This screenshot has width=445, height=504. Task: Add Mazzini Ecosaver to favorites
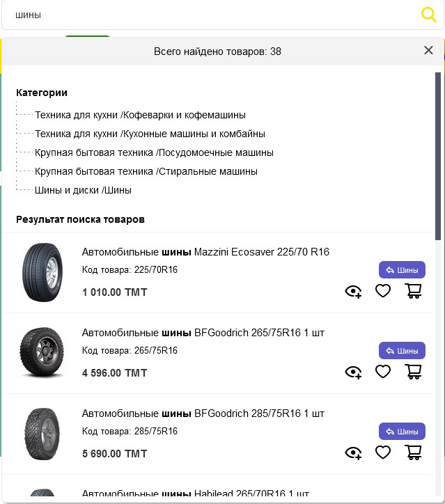tap(383, 291)
